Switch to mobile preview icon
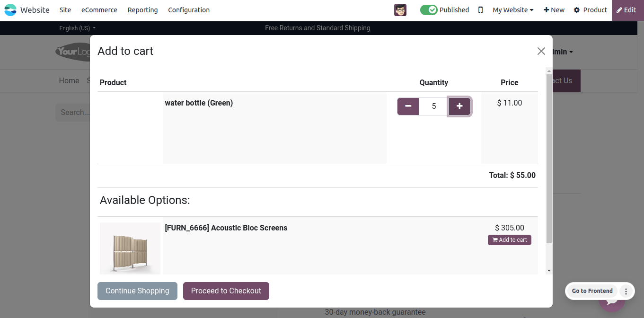 click(x=480, y=10)
